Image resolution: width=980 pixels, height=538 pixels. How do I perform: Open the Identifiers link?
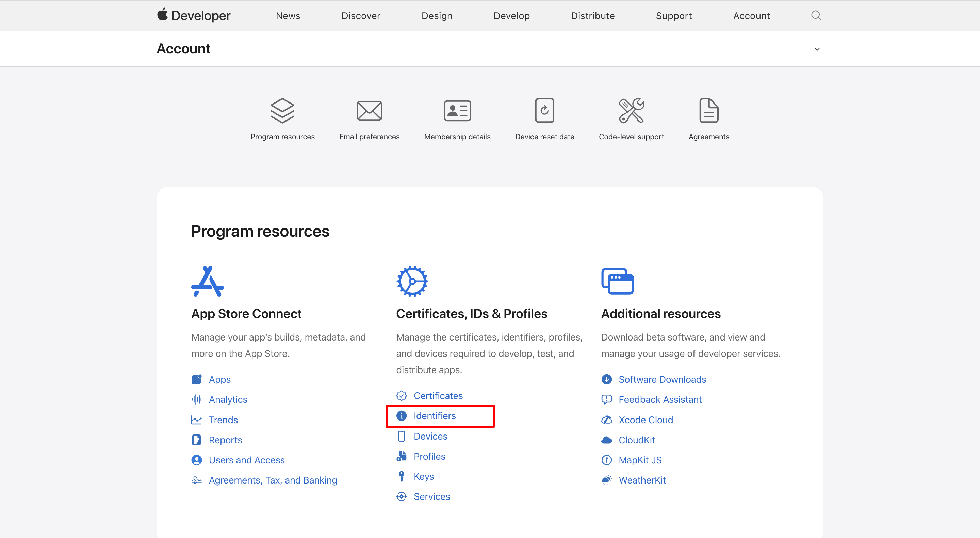tap(435, 416)
